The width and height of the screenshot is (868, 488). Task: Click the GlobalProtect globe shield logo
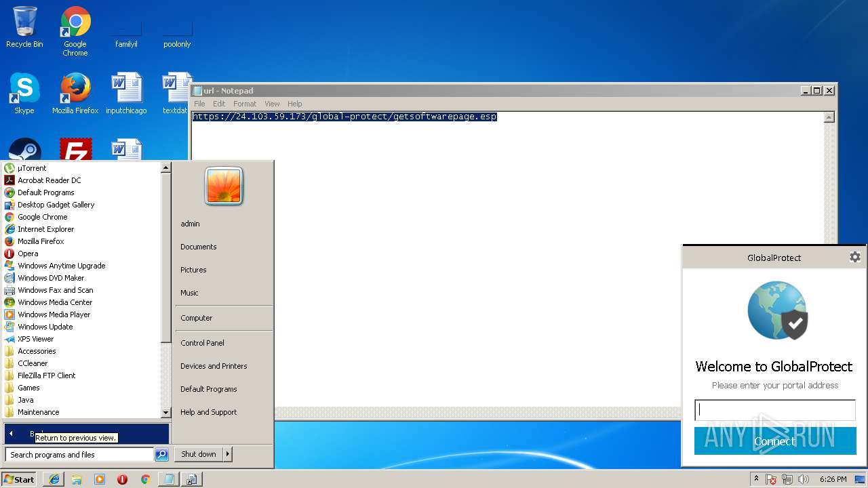(777, 310)
